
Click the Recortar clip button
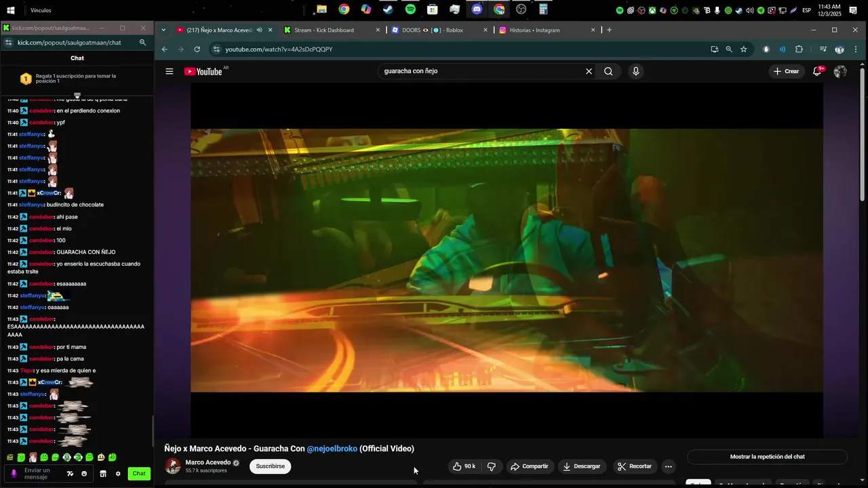point(635,466)
